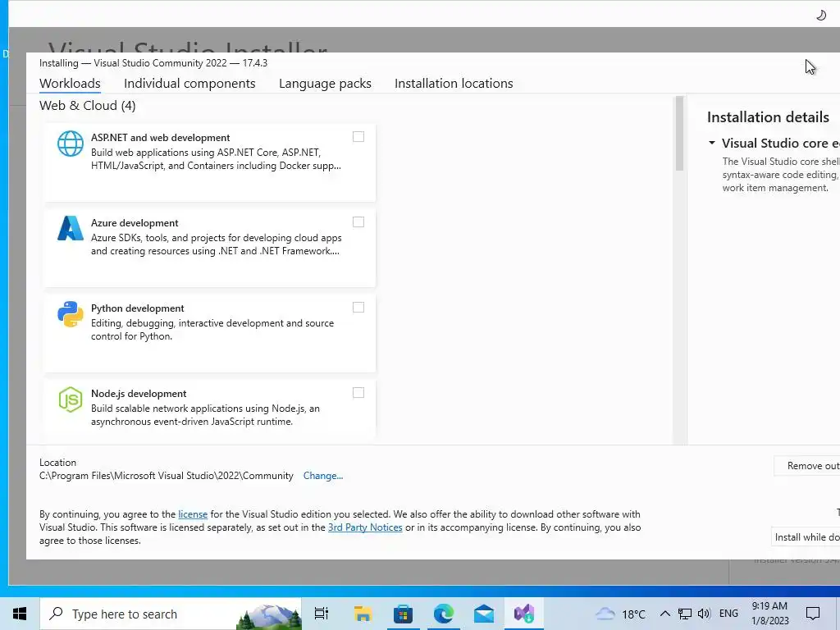
Task: Switch to the Workloads tab
Action: pyautogui.click(x=71, y=84)
